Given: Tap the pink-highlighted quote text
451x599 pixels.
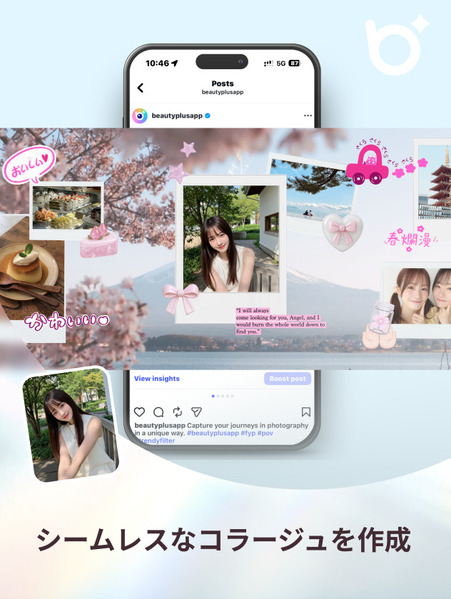Looking at the screenshot, I should [x=280, y=321].
